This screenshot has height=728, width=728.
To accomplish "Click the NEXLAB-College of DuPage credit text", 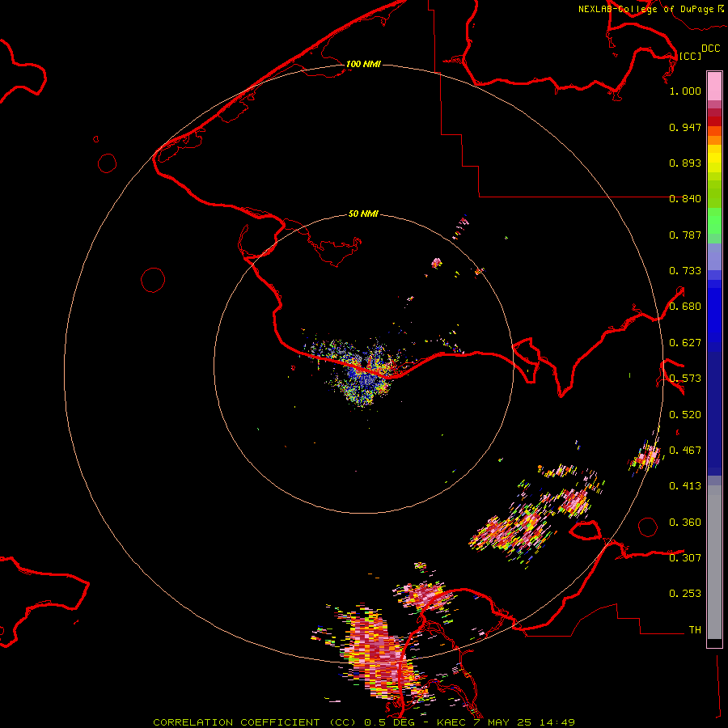I will 645,9.
